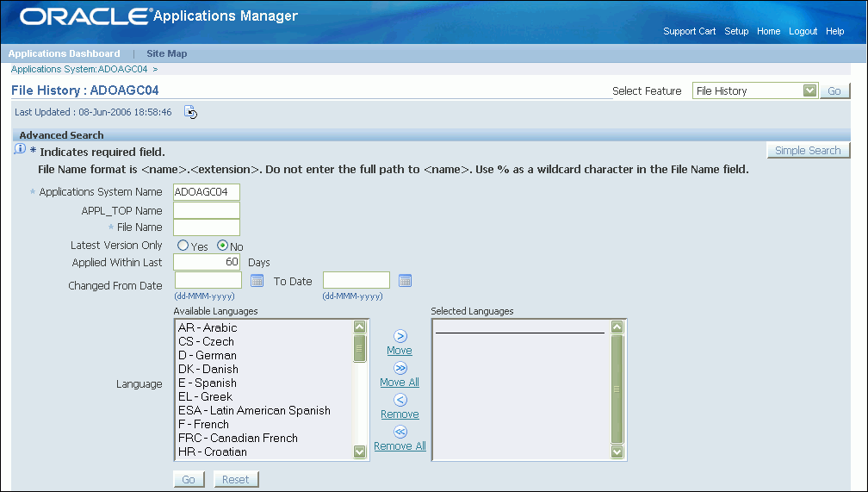Screen dimensions: 868x492
Task: Click the Reset button
Action: [236, 479]
